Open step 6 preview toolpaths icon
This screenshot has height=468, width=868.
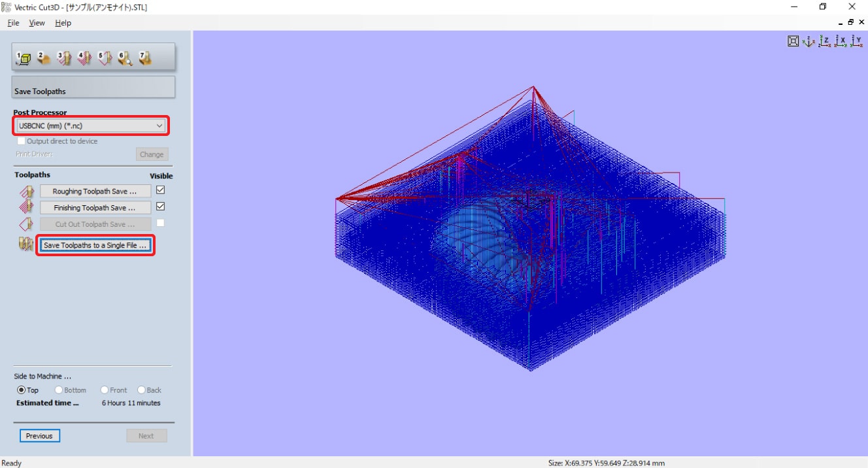[125, 58]
